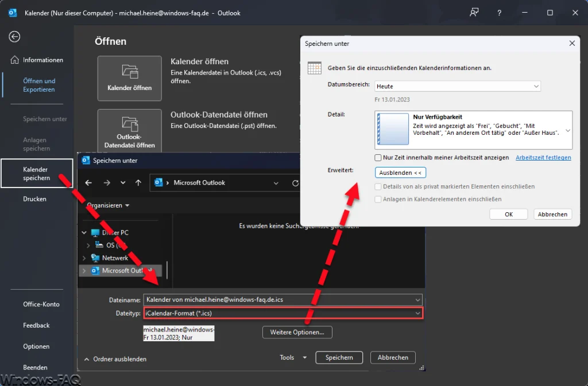Image resolution: width=588 pixels, height=386 pixels.
Task: Click the Kalender öffnen tile button
Action: tap(129, 78)
